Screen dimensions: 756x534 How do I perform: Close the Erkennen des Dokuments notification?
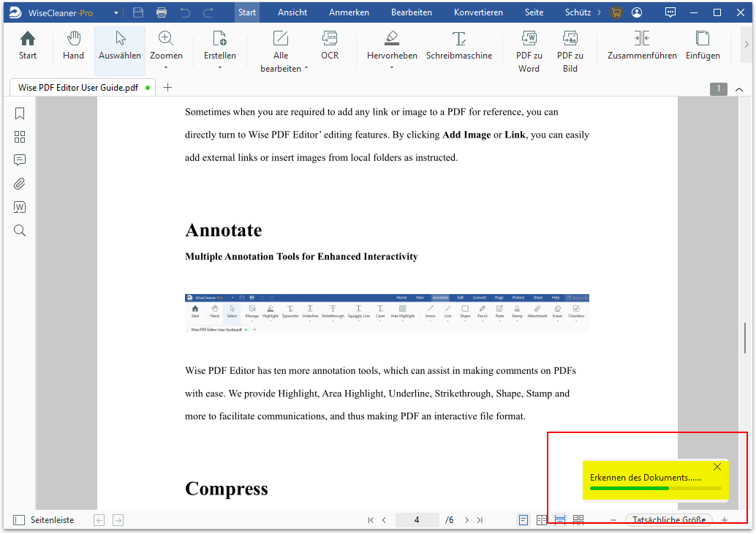point(717,467)
